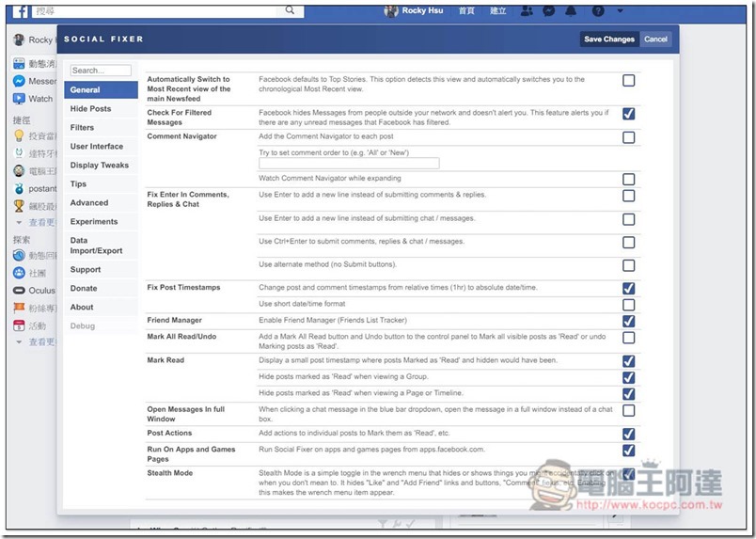Switch to the Hide Posts tab
Image resolution: width=756 pixels, height=539 pixels.
[x=90, y=109]
